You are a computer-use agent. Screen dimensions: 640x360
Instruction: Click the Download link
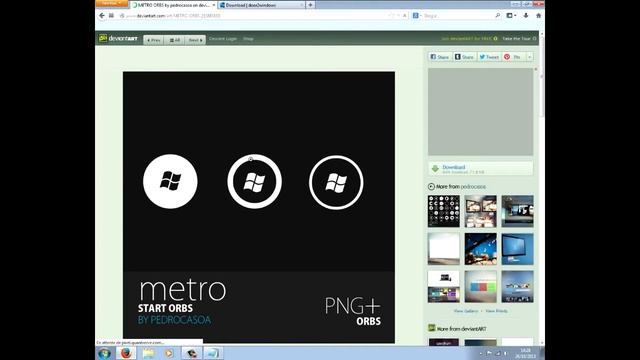[x=453, y=167]
